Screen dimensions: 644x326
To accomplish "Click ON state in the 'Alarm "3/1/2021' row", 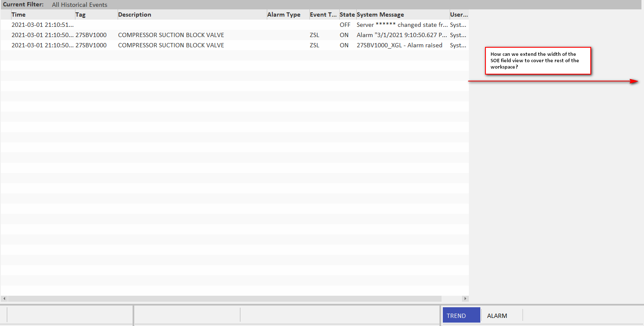I will [x=344, y=35].
